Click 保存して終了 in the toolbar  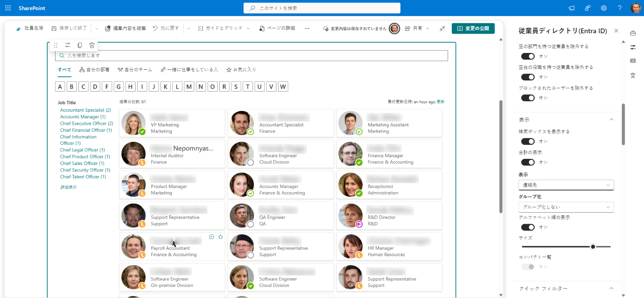point(69,28)
